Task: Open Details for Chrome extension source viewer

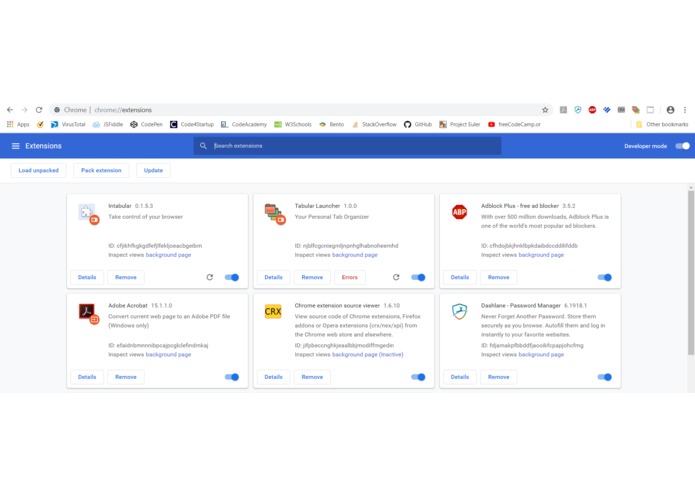Action: pos(273,377)
